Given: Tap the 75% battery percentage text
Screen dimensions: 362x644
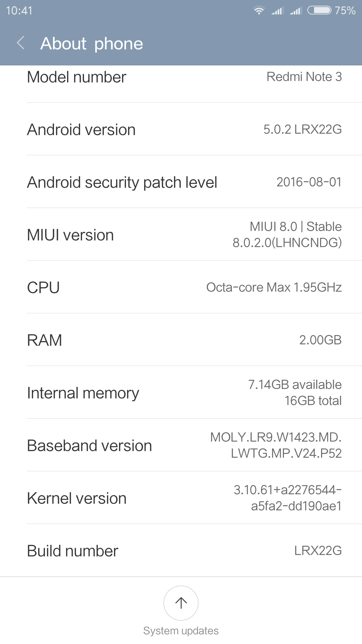Looking at the screenshot, I should [345, 10].
